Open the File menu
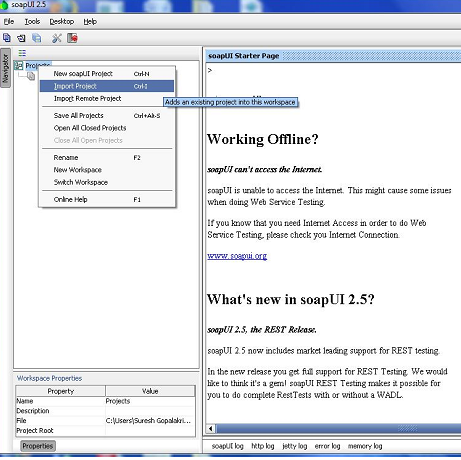 point(9,22)
